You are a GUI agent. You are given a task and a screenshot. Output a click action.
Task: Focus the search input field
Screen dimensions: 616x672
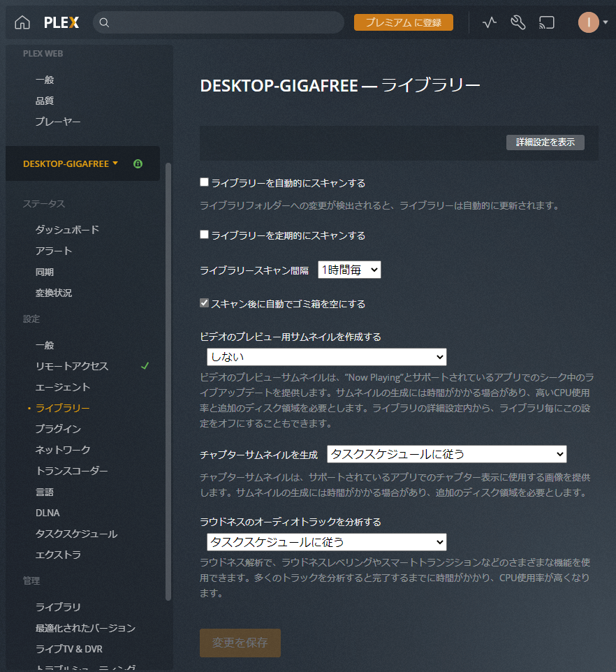(x=219, y=23)
